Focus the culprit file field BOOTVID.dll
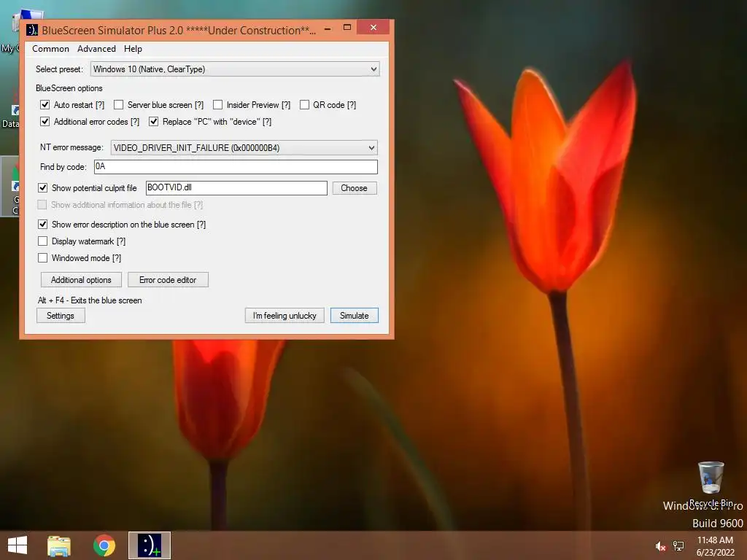Screen dimensions: 747x560 click(236, 187)
